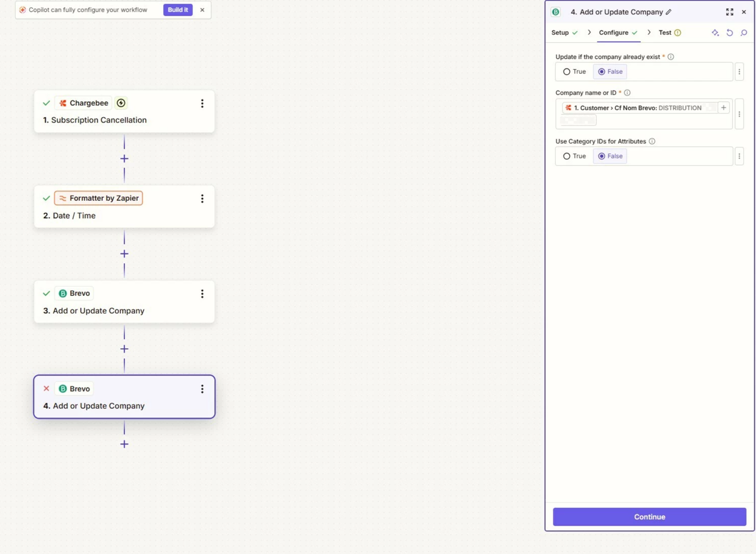Click the AI sparkle icon in panel
Viewport: 756px width, 554px height.
(715, 33)
